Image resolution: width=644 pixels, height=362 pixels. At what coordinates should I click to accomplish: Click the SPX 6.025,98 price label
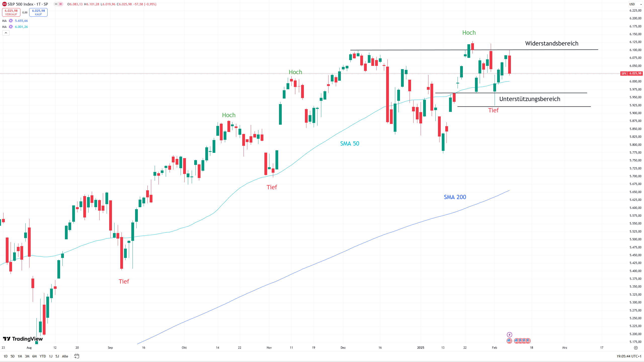(x=632, y=73)
